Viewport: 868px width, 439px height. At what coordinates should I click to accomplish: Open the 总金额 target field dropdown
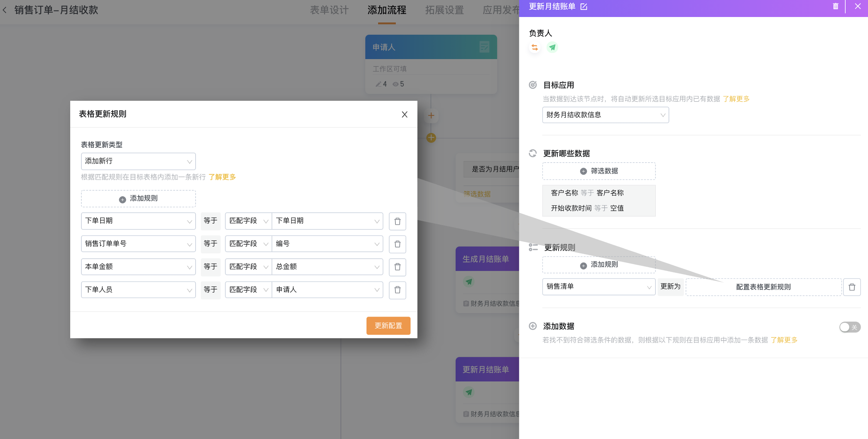(328, 267)
